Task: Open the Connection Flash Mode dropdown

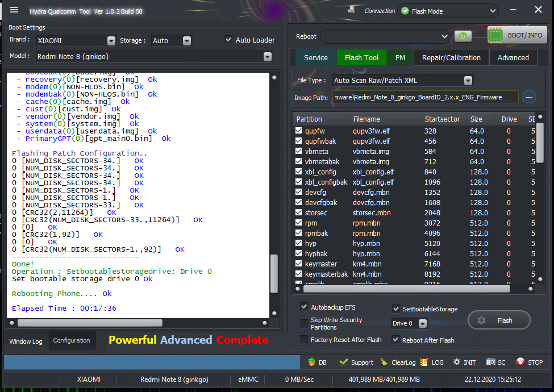Action: [x=493, y=11]
